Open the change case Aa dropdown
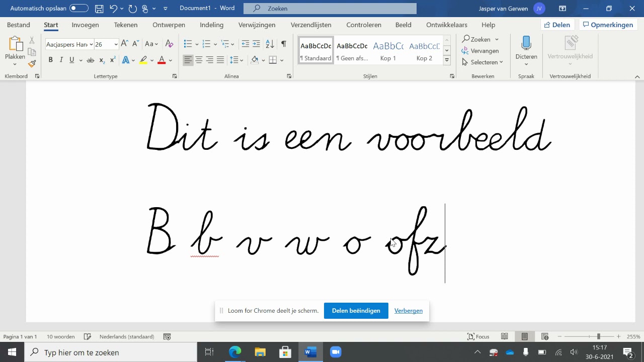The height and width of the screenshot is (362, 644). (151, 44)
